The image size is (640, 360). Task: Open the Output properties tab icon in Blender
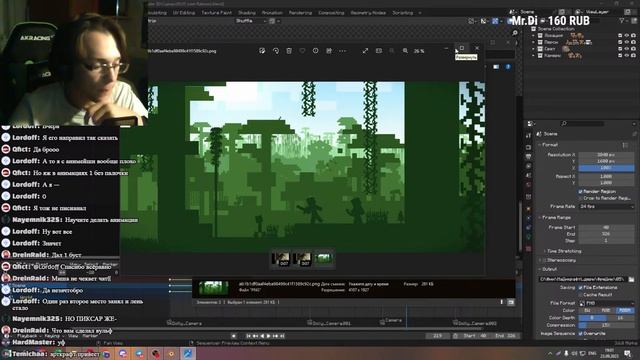click(529, 156)
